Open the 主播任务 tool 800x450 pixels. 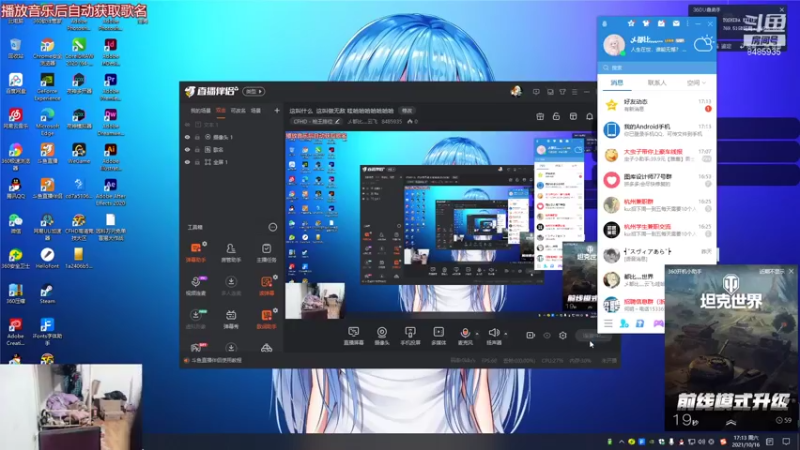[x=266, y=253]
